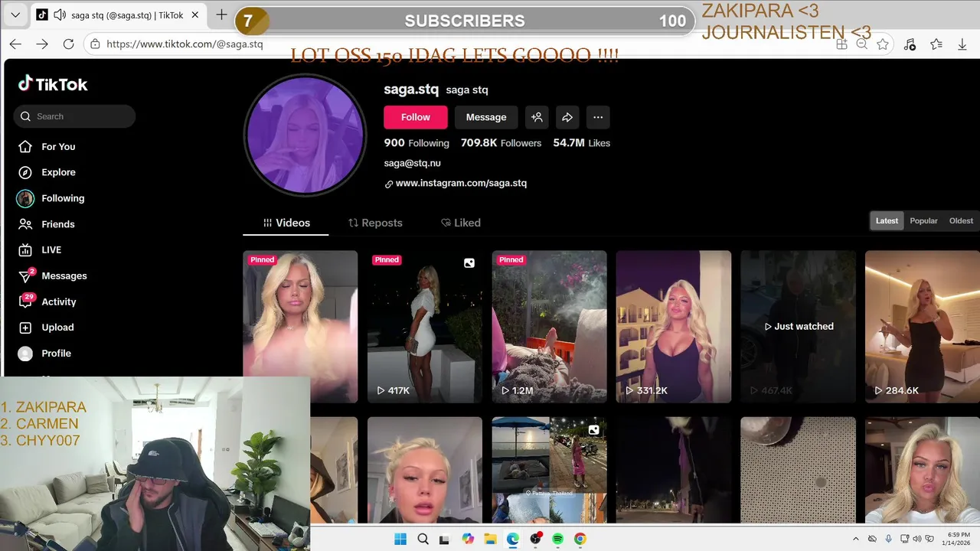The height and width of the screenshot is (551, 980).
Task: Open the Explore page
Action: 47,172
